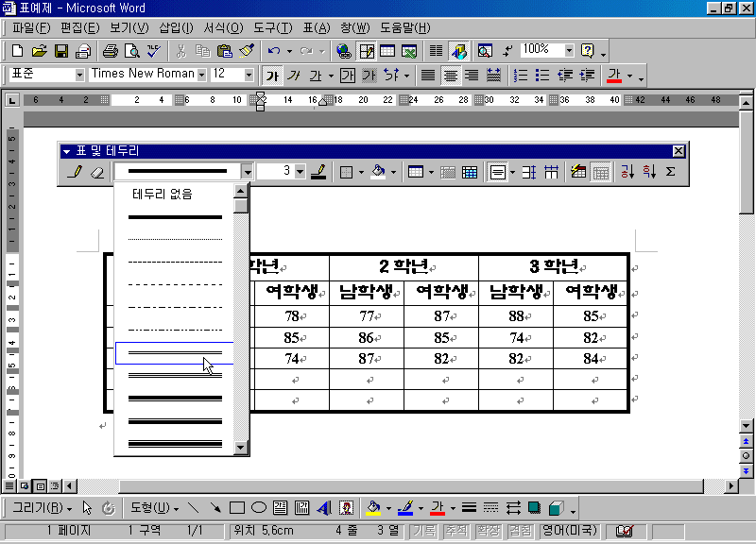The height and width of the screenshot is (544, 756).
Task: Pick the Rectangle shape tool
Action: [x=237, y=508]
